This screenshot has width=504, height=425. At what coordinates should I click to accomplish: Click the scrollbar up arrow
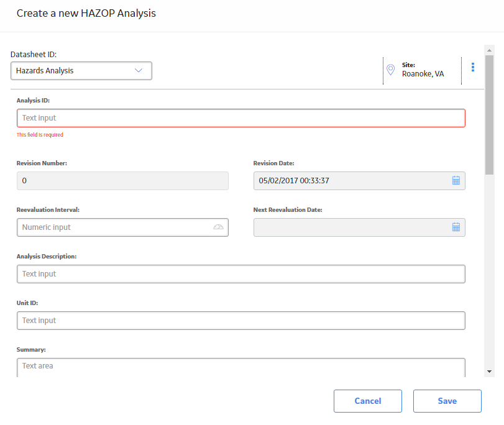pyautogui.click(x=489, y=50)
